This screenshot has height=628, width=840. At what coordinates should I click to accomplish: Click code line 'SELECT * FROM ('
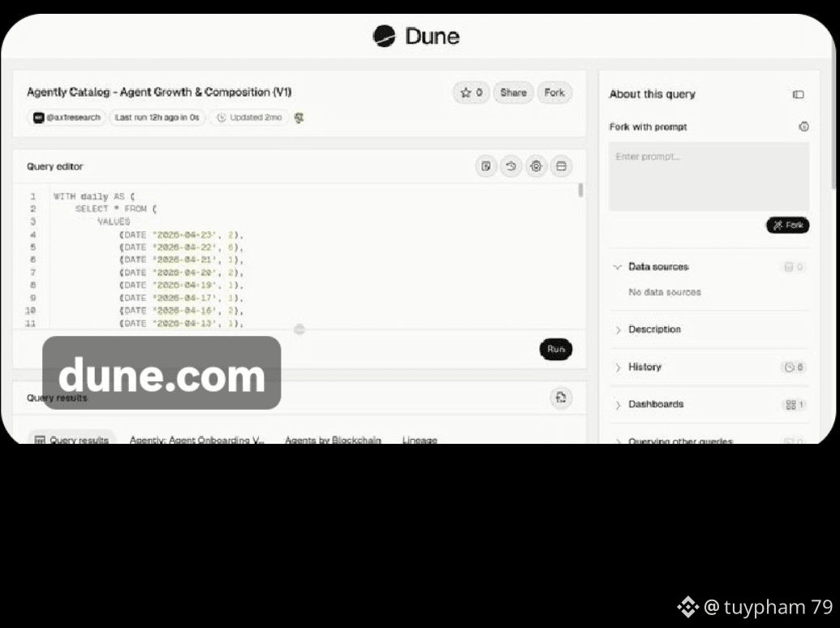coord(116,209)
